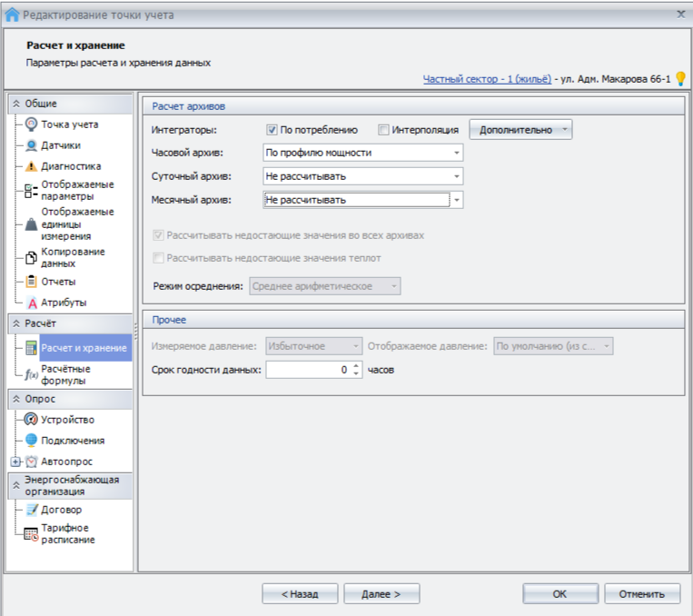The image size is (693, 616).
Task: Open the Договор contract icon
Action: 32,510
